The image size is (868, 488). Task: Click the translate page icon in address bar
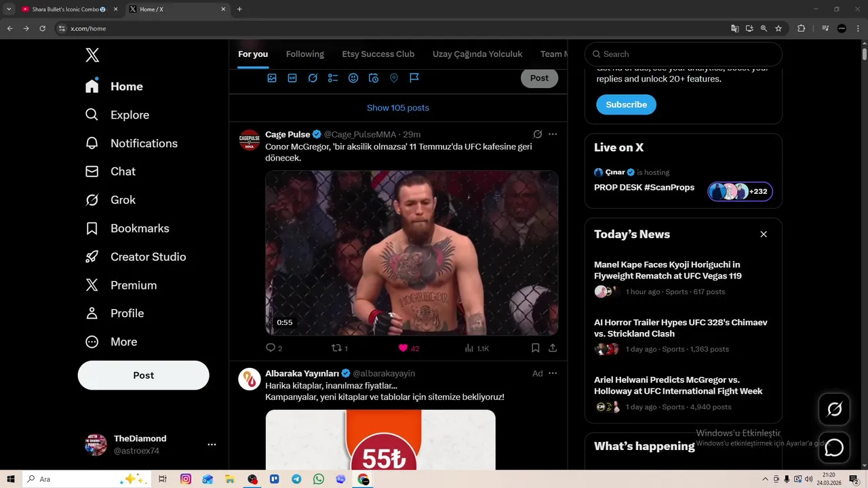[734, 28]
